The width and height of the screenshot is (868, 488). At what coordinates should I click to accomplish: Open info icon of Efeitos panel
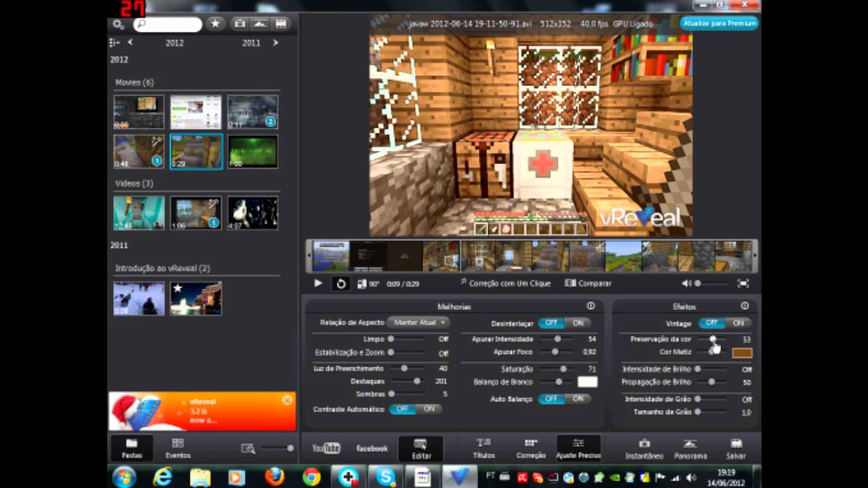(x=745, y=306)
